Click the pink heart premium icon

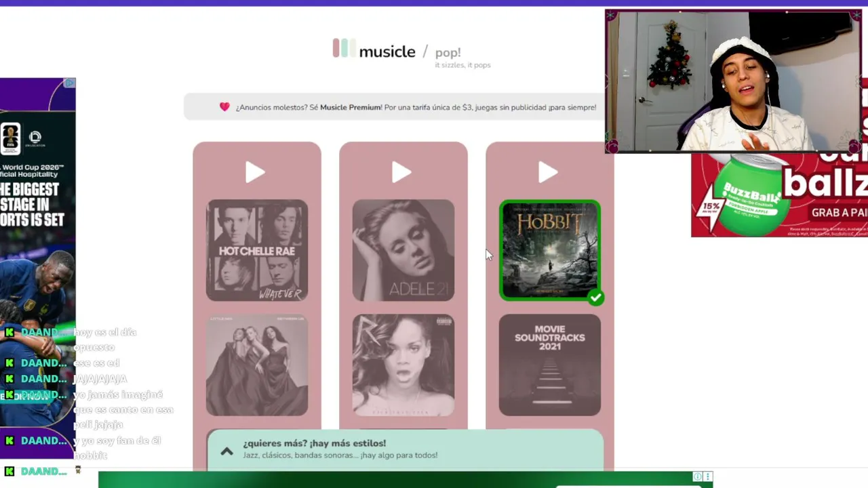coord(224,107)
